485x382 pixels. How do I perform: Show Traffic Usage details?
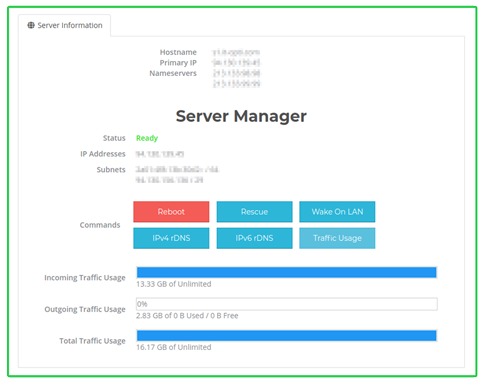[x=337, y=238]
